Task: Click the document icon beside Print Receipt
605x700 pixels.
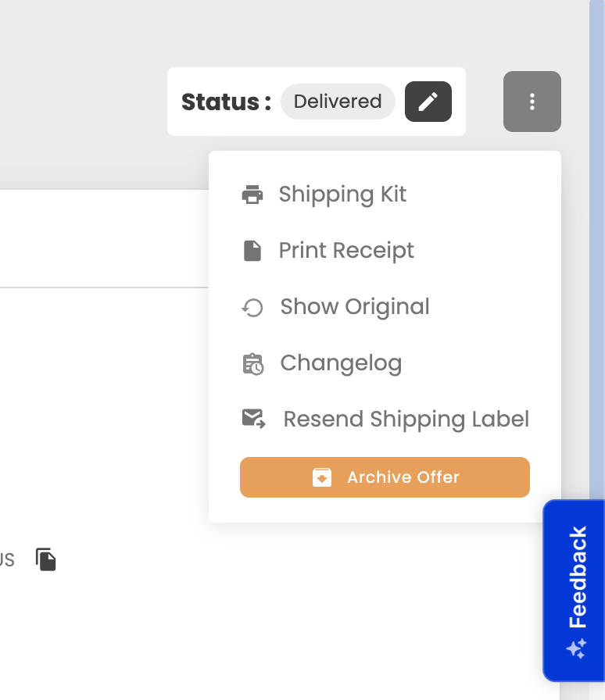Action: [x=252, y=251]
